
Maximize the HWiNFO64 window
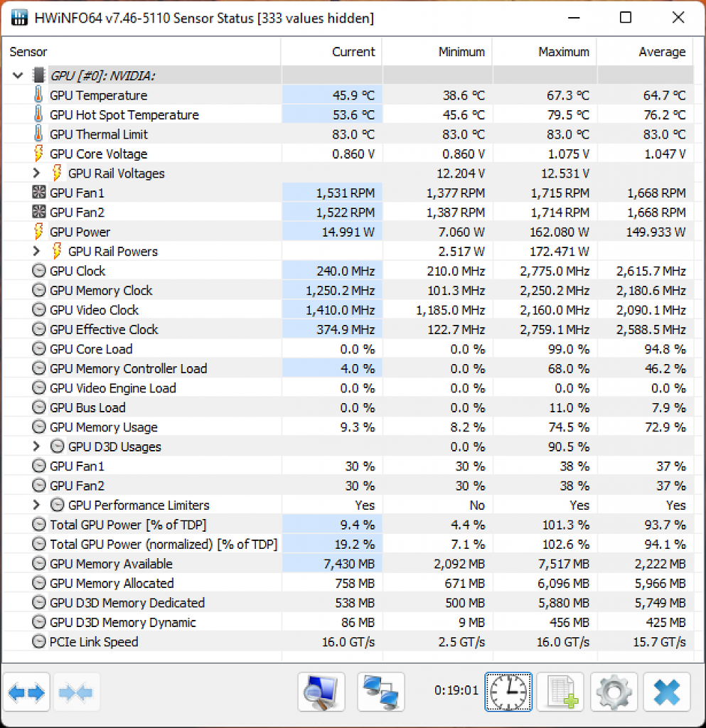point(626,18)
